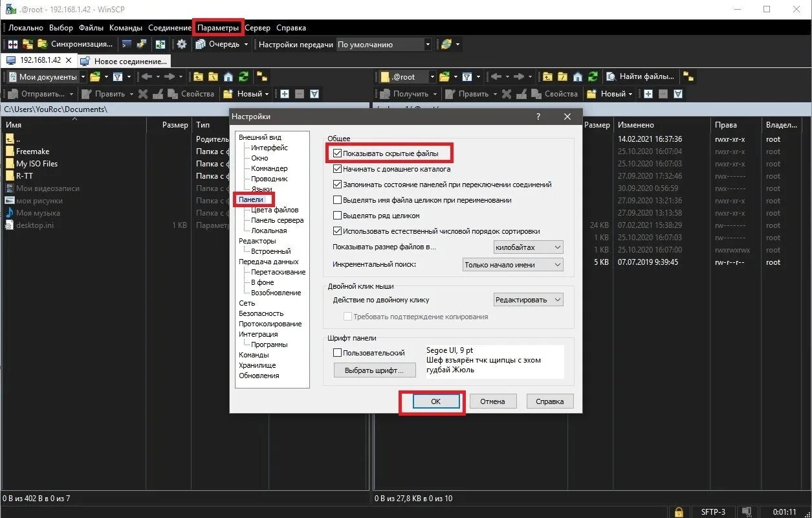The height and width of the screenshot is (518, 812).
Task: Enable Пользовательский font checkbox
Action: [x=337, y=353]
